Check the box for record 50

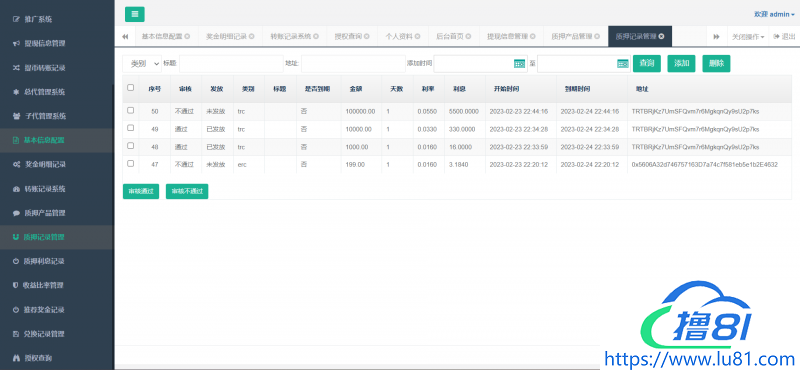pyautogui.click(x=131, y=110)
